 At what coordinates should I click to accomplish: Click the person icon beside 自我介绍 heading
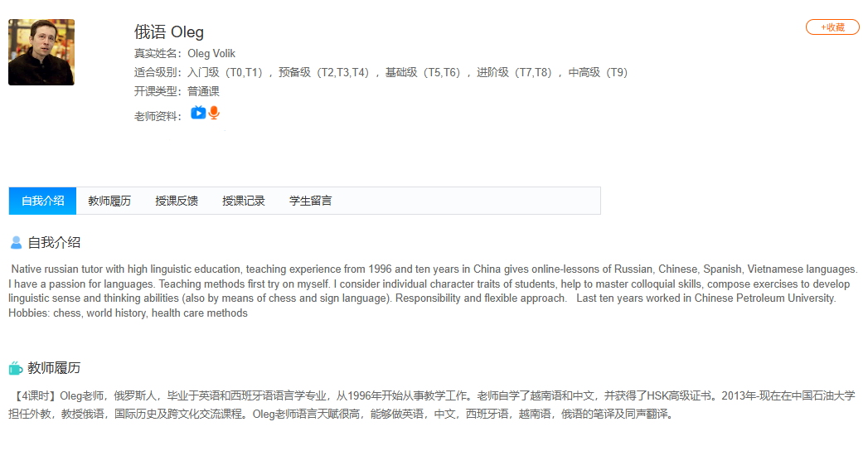tap(16, 242)
